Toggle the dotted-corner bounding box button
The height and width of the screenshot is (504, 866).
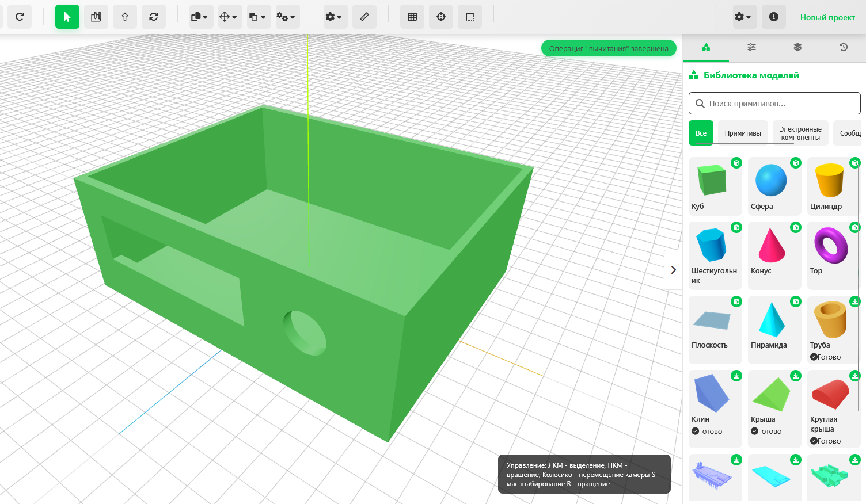(470, 17)
